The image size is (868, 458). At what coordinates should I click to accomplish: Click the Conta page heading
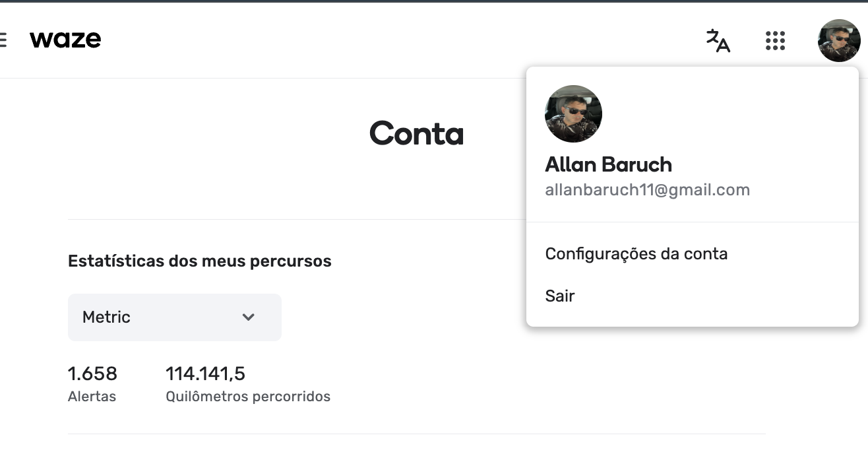click(x=417, y=133)
